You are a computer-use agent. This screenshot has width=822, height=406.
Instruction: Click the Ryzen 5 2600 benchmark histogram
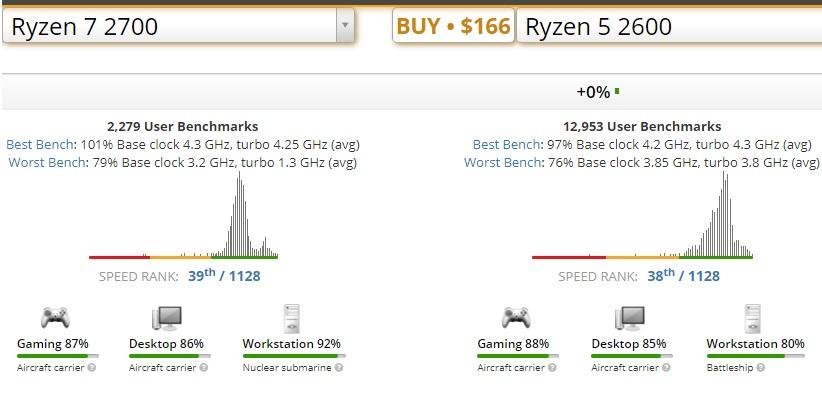642,215
